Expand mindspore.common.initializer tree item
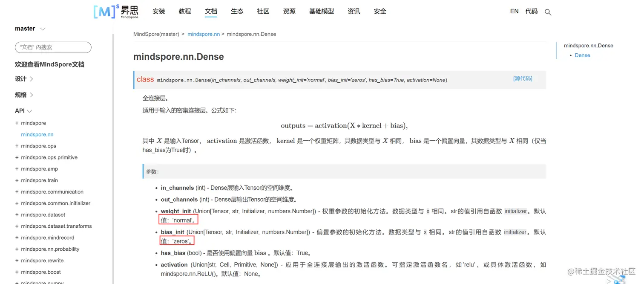The height and width of the screenshot is (284, 644). (x=17, y=203)
